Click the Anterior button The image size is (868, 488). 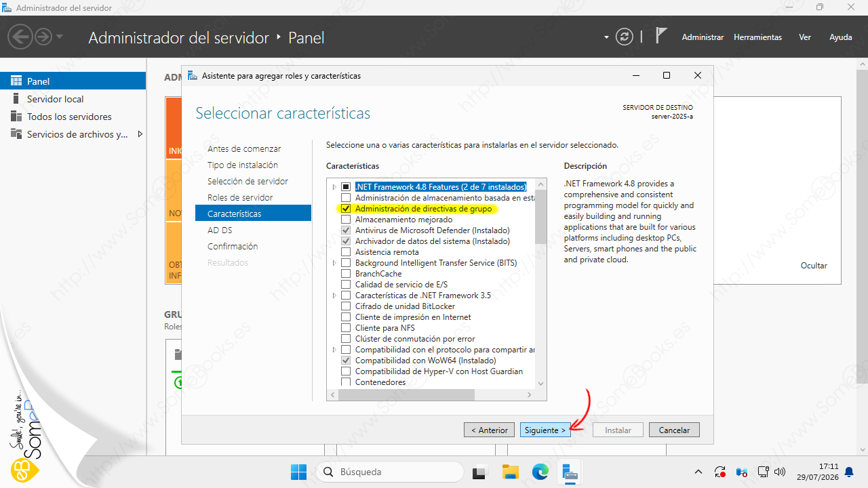tap(489, 430)
